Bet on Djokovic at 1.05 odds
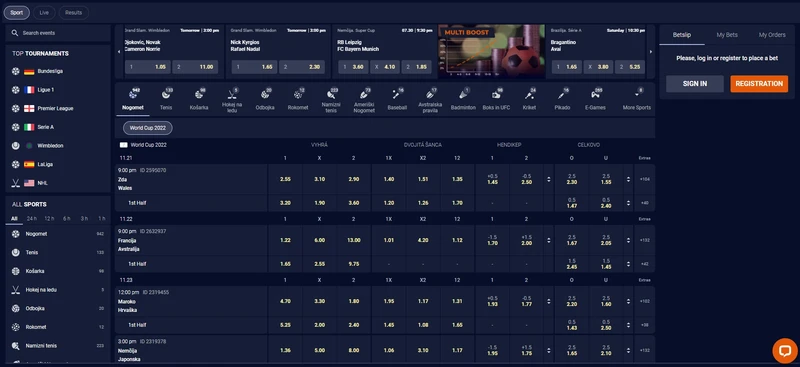Viewport: 800px width, 367px height. click(148, 67)
